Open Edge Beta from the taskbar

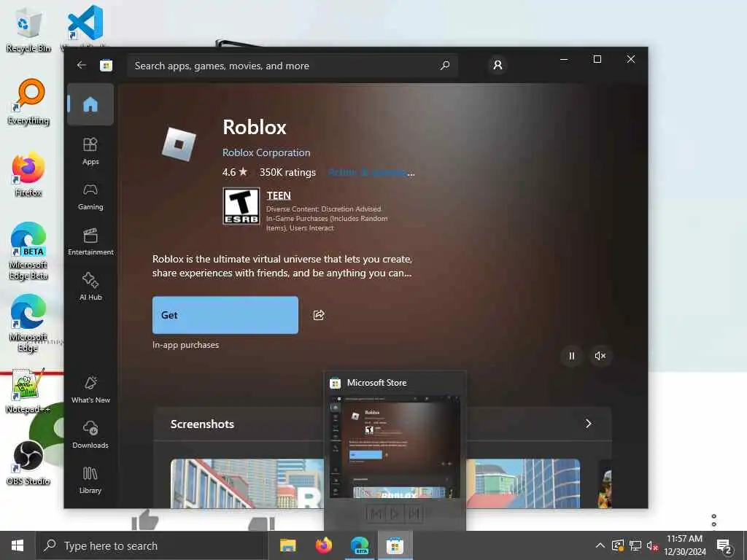point(360,545)
